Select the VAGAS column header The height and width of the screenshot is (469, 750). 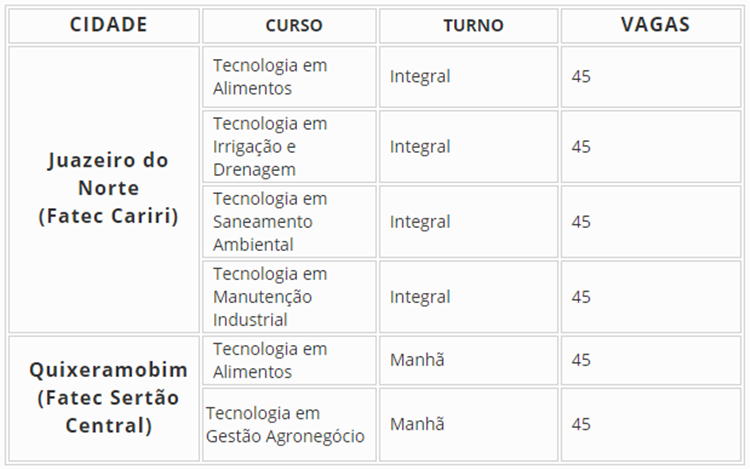[x=655, y=25]
